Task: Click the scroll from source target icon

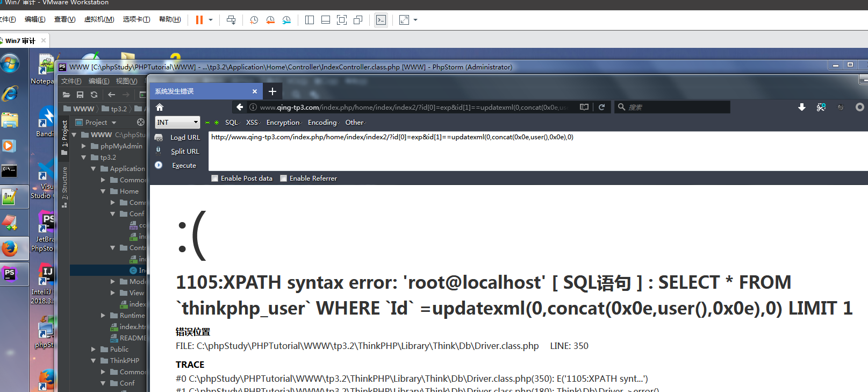Action: point(141,122)
